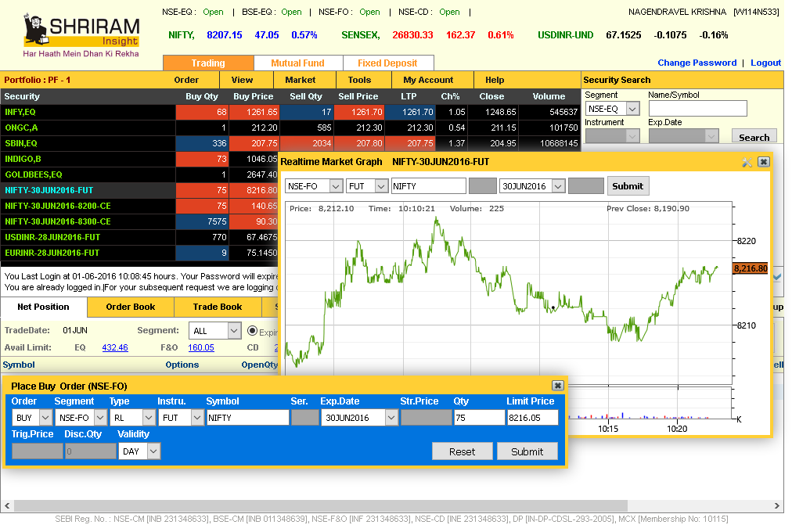Image resolution: width=792 pixels, height=532 pixels.
Task: Click the F&O limit 160.05 link
Action: point(200,347)
